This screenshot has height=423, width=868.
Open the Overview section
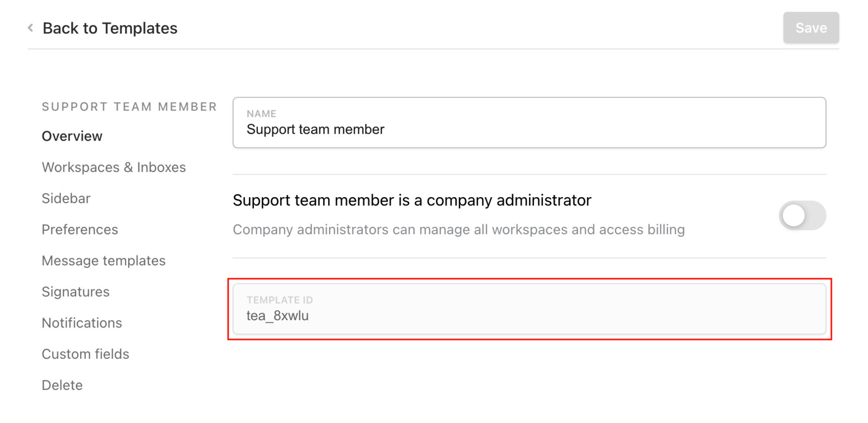coord(72,136)
